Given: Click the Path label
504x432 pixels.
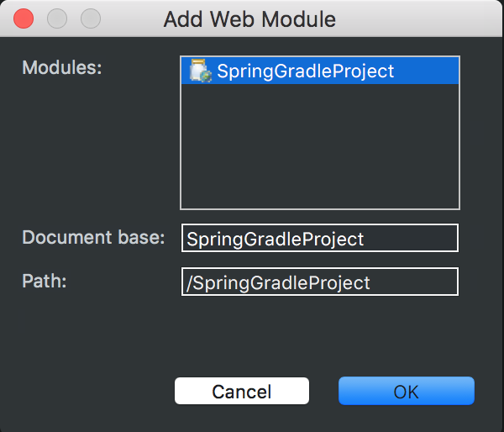Looking at the screenshot, I should pos(44,281).
